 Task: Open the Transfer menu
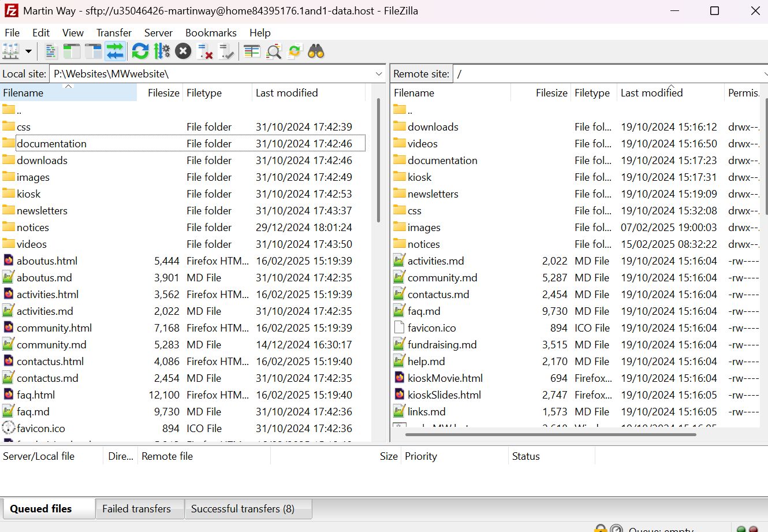pos(114,33)
